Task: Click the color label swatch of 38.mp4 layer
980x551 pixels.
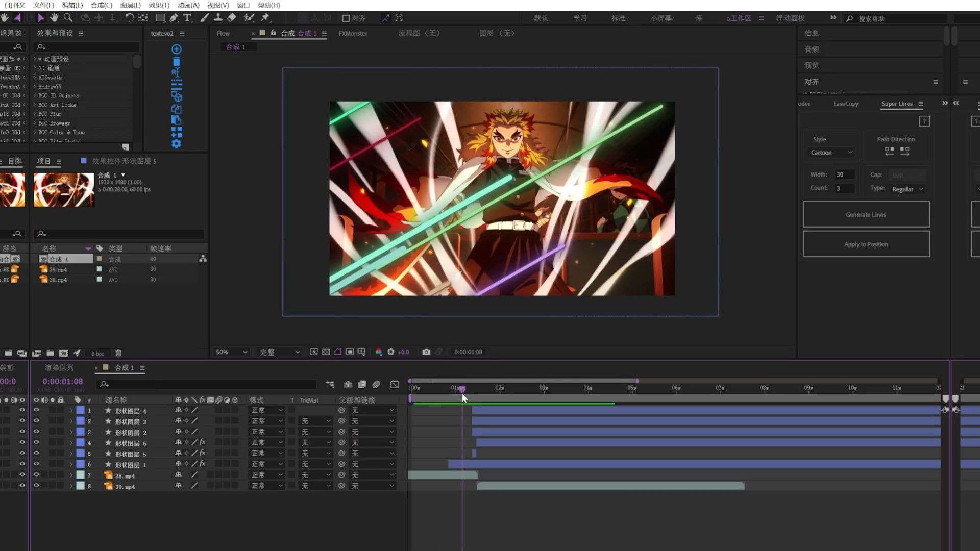Action: click(80, 475)
